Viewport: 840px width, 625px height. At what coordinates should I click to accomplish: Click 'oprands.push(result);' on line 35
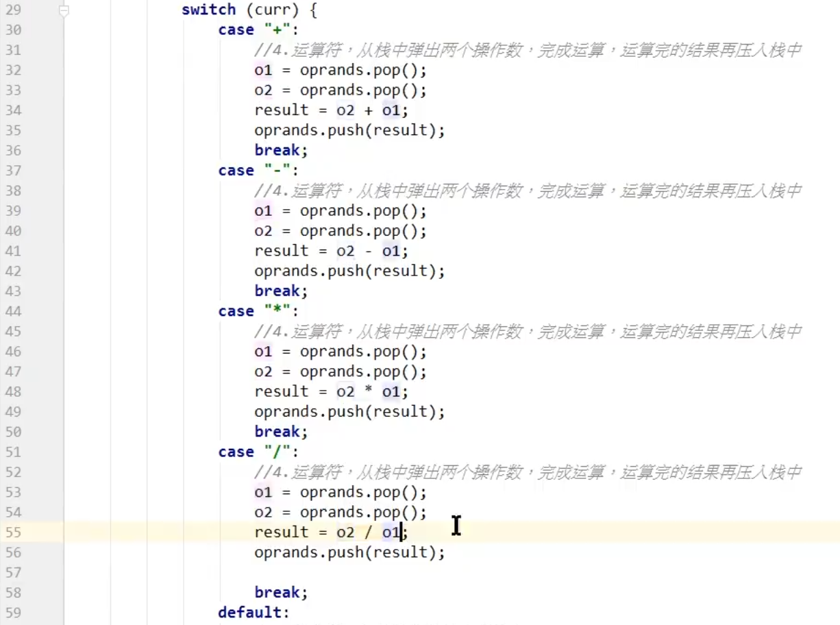tap(349, 131)
